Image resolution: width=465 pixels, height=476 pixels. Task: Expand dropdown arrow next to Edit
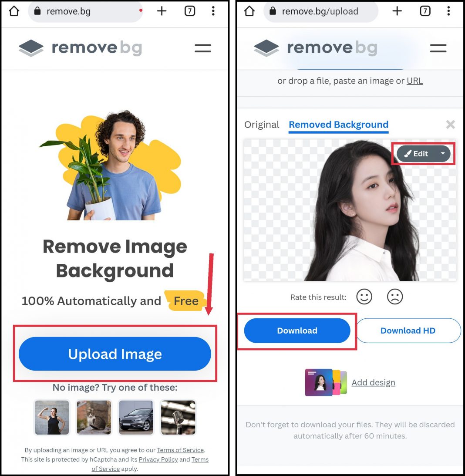point(443,153)
